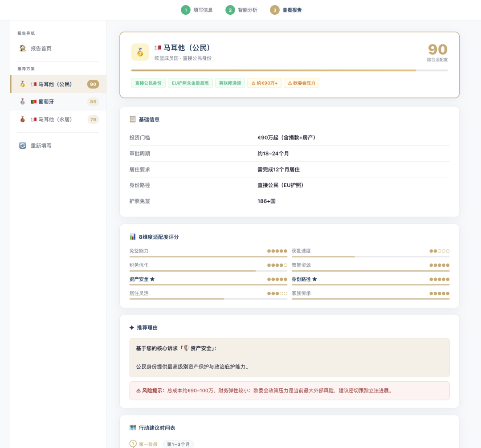
Task: Click the 直接公民身份 tag
Action: tap(148, 83)
